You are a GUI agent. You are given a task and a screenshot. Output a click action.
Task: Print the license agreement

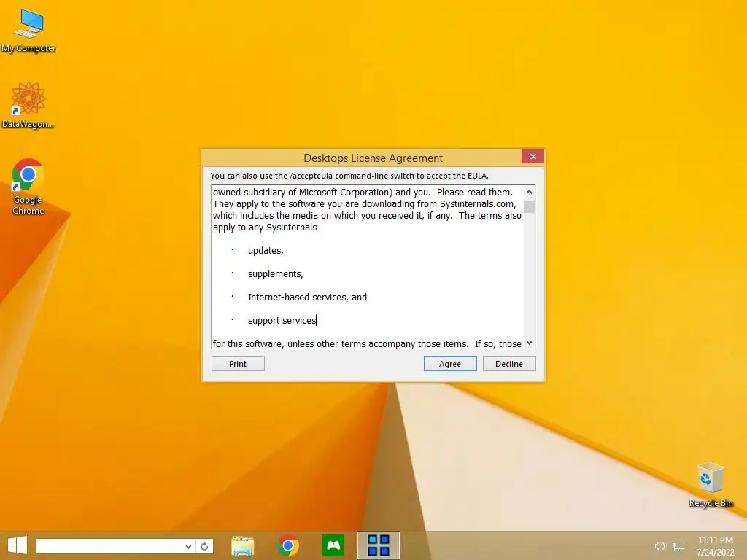(238, 364)
